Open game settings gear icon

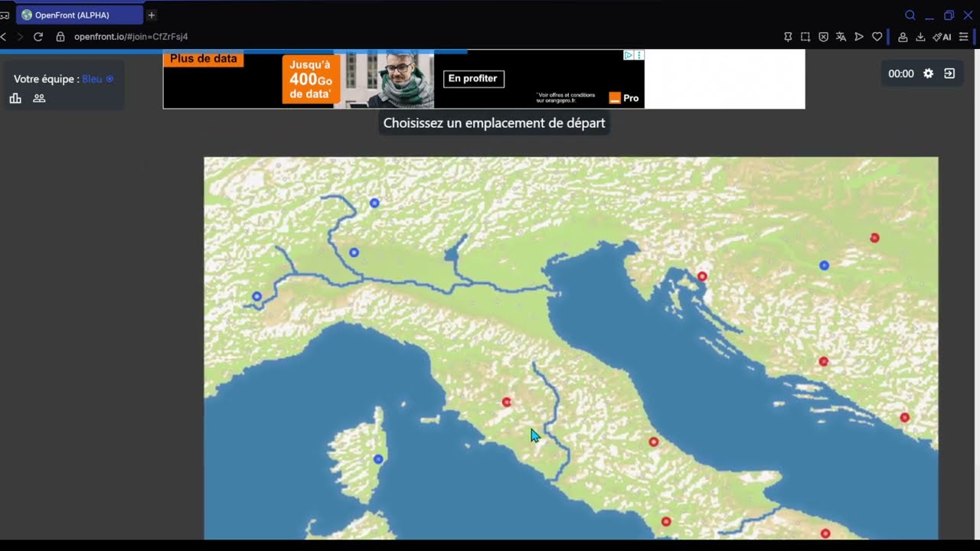(928, 73)
